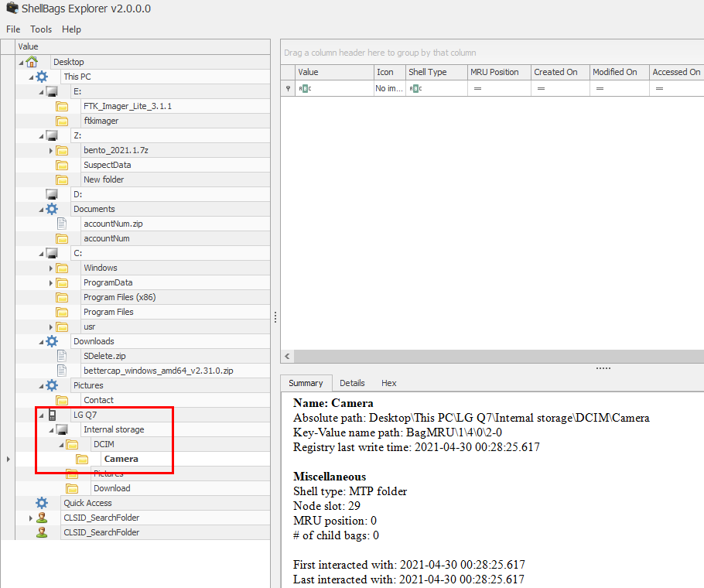Open the File menu
The width and height of the screenshot is (704, 588).
coord(13,29)
